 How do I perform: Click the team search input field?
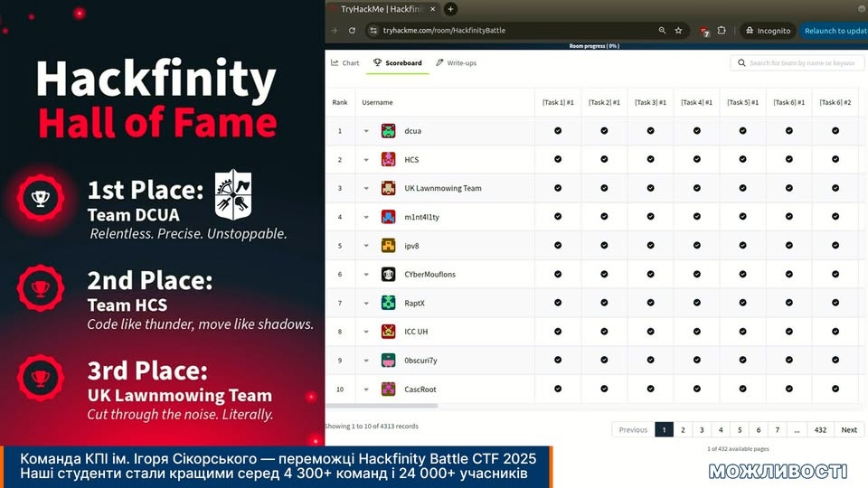point(799,63)
